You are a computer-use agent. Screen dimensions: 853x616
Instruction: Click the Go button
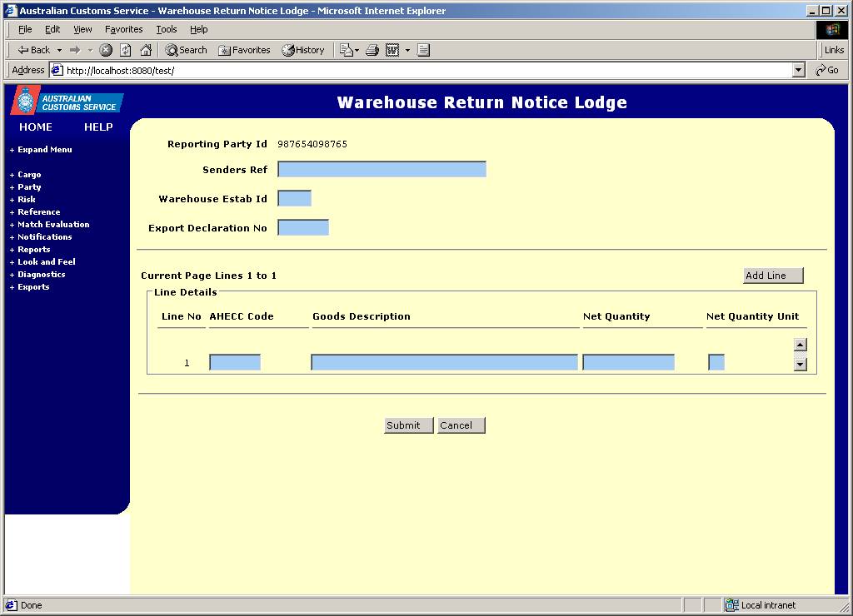[x=827, y=70]
